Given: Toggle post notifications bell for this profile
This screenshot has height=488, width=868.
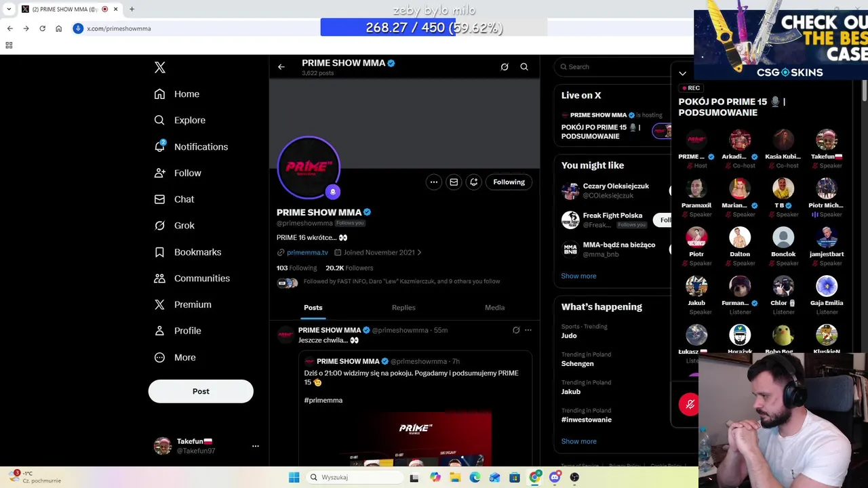Looking at the screenshot, I should tap(474, 182).
